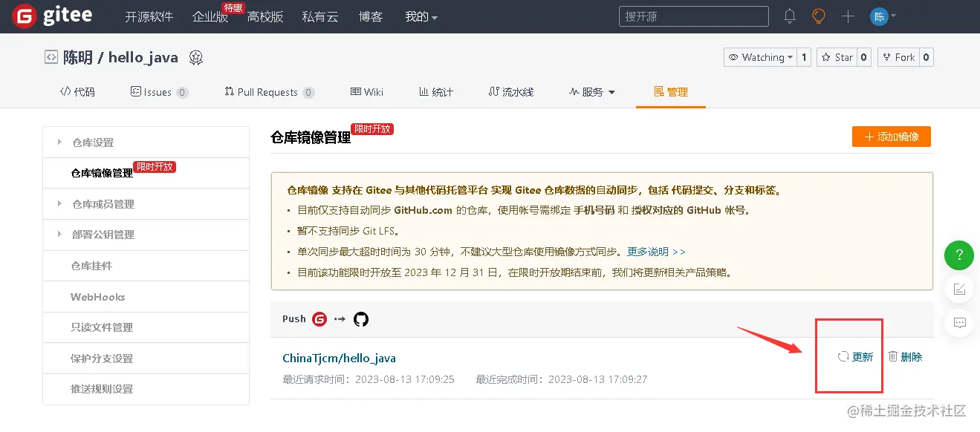Click the Fork count 0
This screenshot has height=432, width=980.
coord(926,57)
